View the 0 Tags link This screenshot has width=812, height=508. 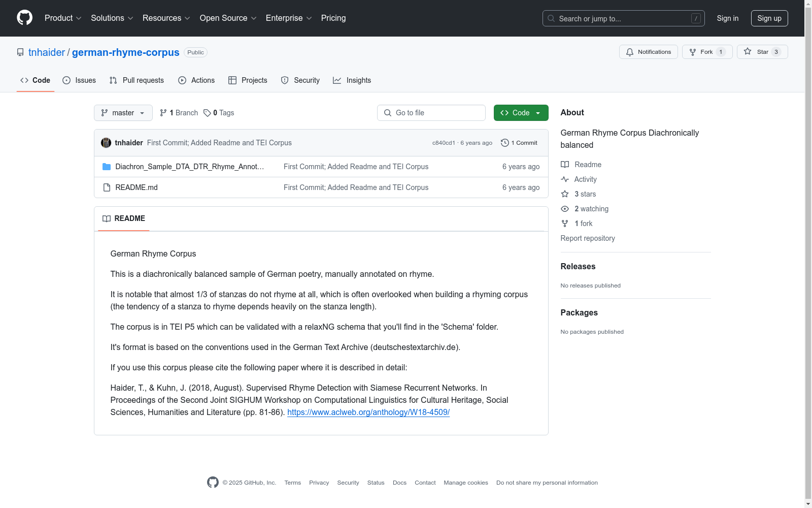coord(219,113)
